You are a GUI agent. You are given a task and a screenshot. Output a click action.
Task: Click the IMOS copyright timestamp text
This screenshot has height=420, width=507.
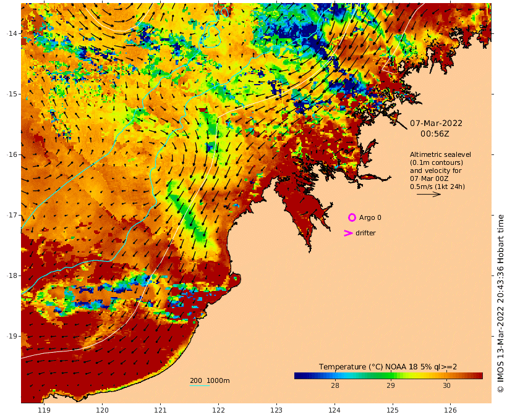click(500, 304)
